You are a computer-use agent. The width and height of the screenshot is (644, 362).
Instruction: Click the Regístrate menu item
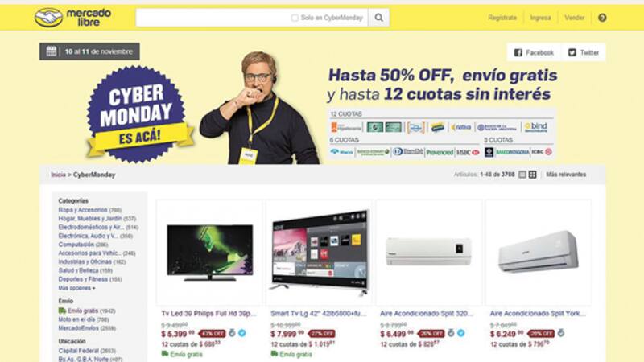tap(502, 18)
